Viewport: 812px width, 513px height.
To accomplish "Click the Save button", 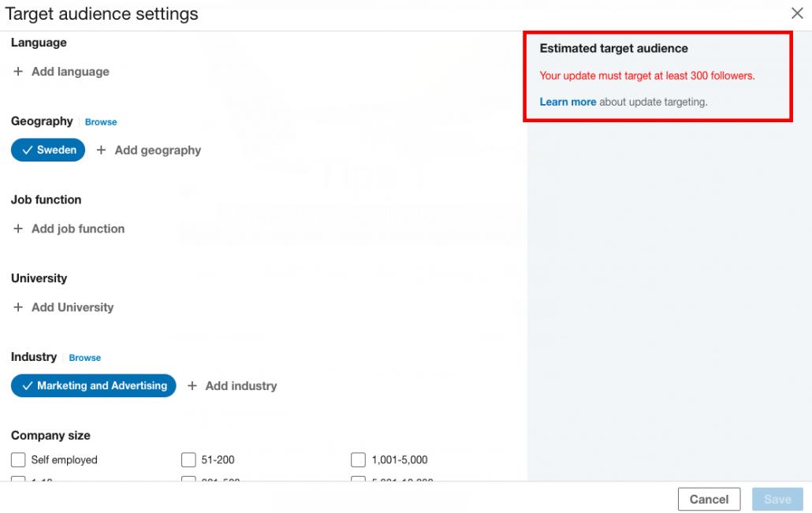I will pyautogui.click(x=777, y=499).
